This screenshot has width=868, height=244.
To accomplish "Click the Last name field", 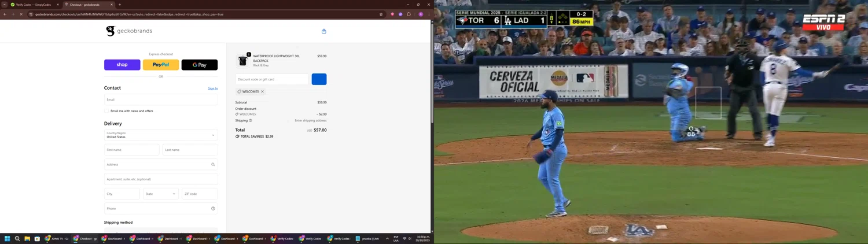I will pos(190,150).
